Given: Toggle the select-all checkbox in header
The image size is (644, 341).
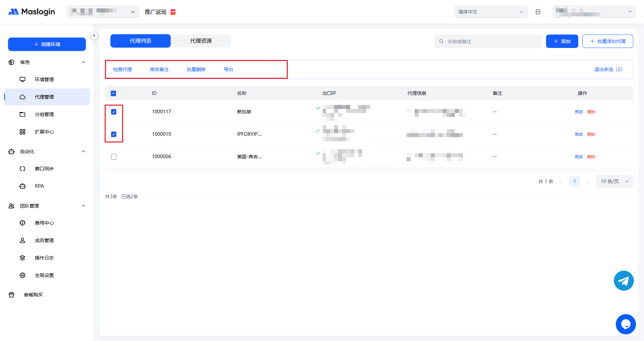Looking at the screenshot, I should click(113, 93).
